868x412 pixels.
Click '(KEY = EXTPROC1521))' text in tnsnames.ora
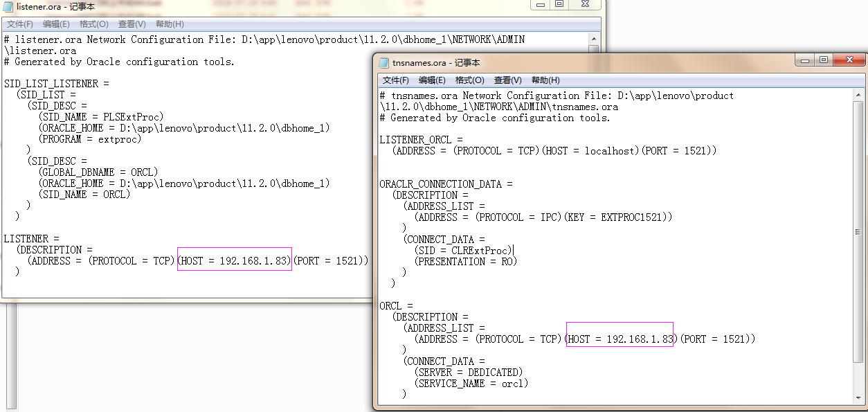tap(618, 217)
